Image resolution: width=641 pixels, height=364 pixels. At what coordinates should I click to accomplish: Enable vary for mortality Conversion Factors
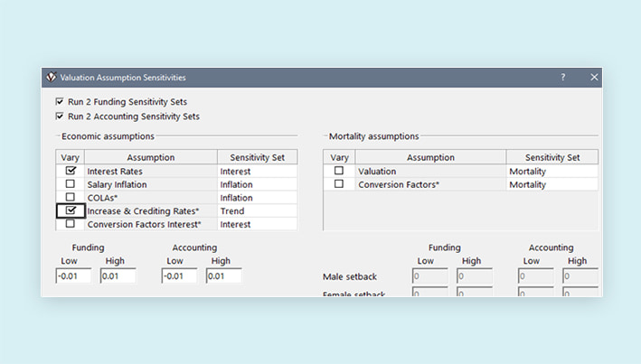(339, 184)
